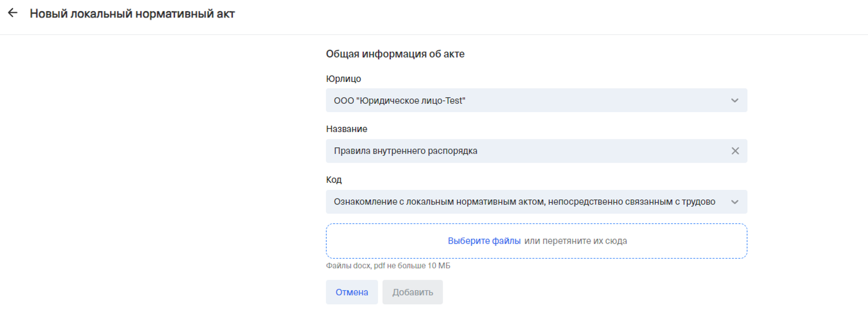Click the Код field label
868x324 pixels.
click(x=334, y=180)
